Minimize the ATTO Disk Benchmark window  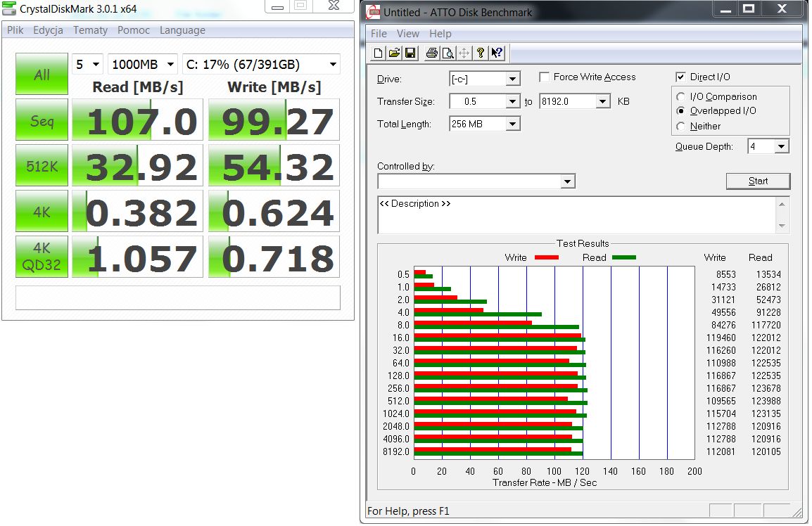(x=726, y=9)
